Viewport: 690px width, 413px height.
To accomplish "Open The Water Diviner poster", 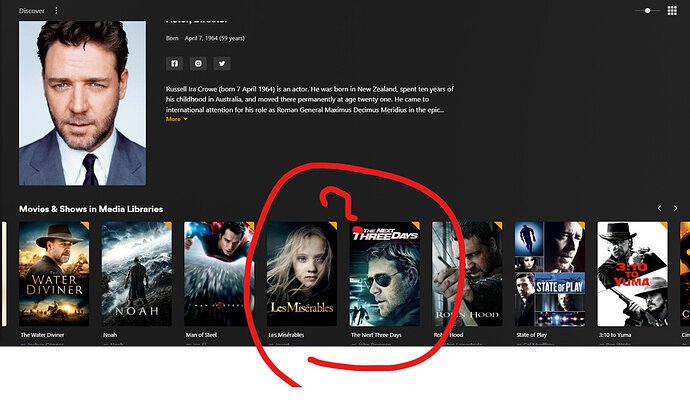I will point(54,274).
